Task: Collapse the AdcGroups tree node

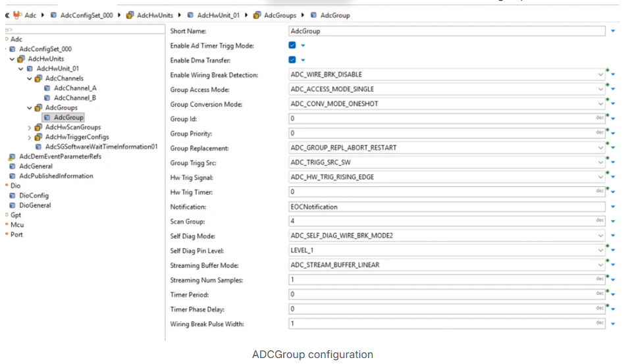Action: coord(30,108)
